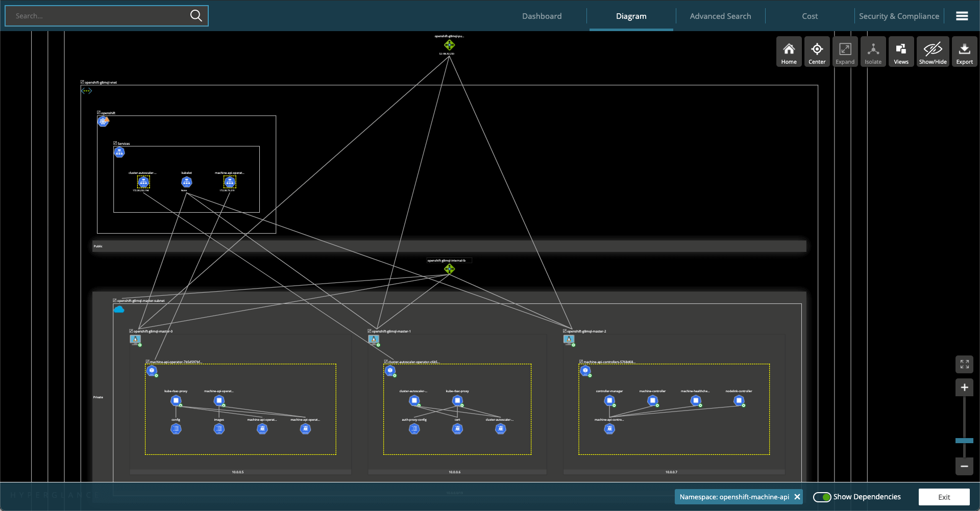Click the Home button
The height and width of the screenshot is (511, 980).
[x=789, y=52]
